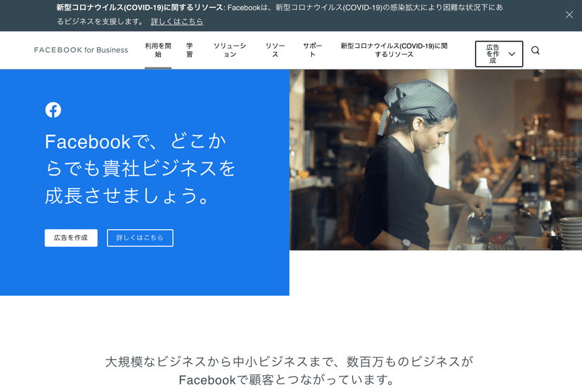Close the COVID-19 banner with the X
Viewport: 582px width, 392px height.
click(569, 15)
